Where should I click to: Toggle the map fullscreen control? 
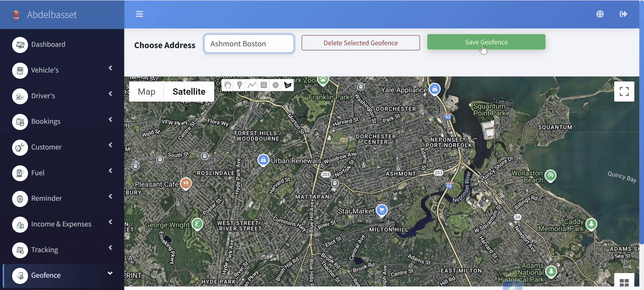pyautogui.click(x=624, y=91)
